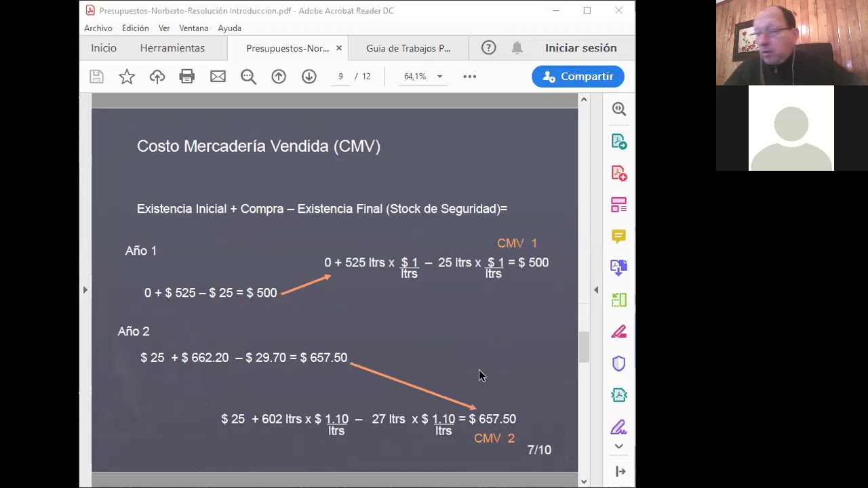The width and height of the screenshot is (868, 488).
Task: Open the find text magnifier icon
Action: click(248, 77)
